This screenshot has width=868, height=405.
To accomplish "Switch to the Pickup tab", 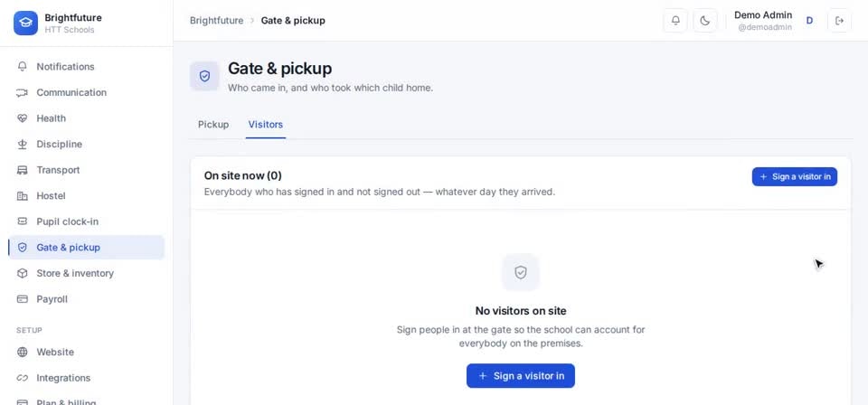I will 213,125.
